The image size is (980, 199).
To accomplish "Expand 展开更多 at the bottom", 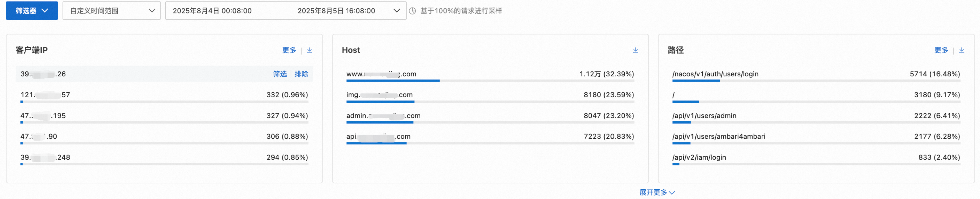I will 657,192.
